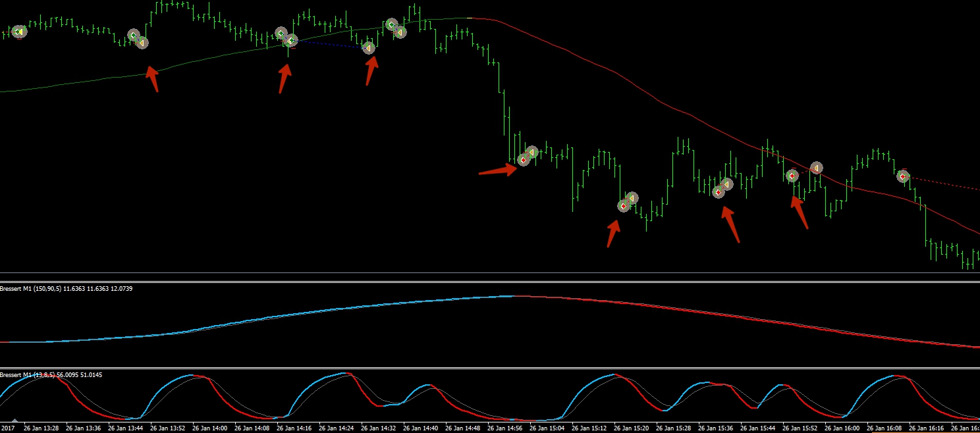
Task: Select the last green buy-entry marker before downtrend
Action: (x=391, y=25)
